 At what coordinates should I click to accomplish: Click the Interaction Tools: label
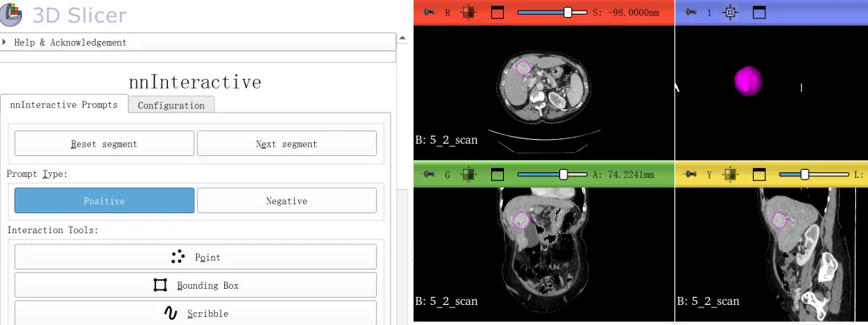[x=52, y=230]
